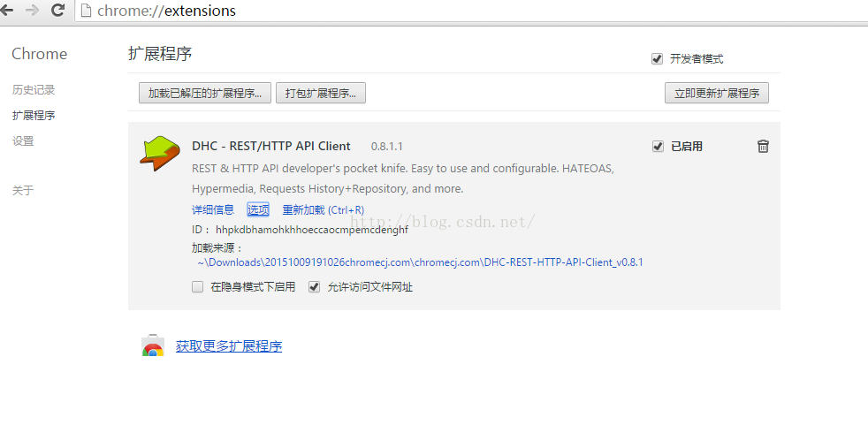Click the 加载来源 label
This screenshot has height=425, width=868.
click(217, 248)
